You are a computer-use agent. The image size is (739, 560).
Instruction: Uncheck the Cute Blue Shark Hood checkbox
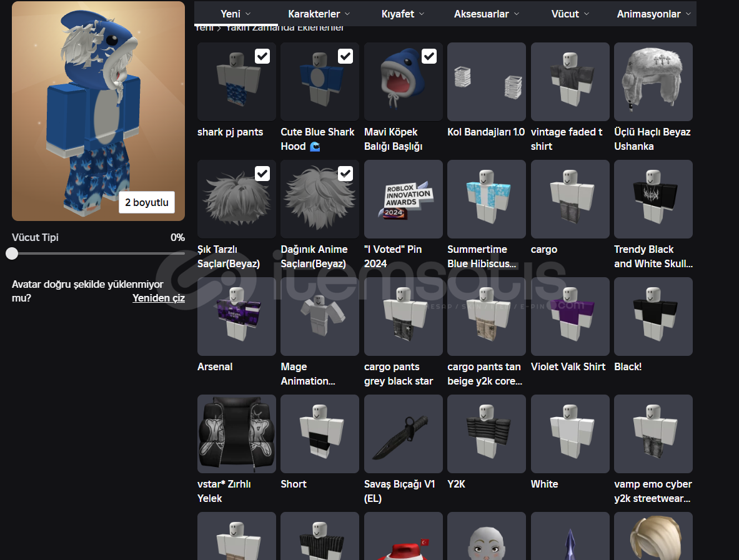(345, 57)
